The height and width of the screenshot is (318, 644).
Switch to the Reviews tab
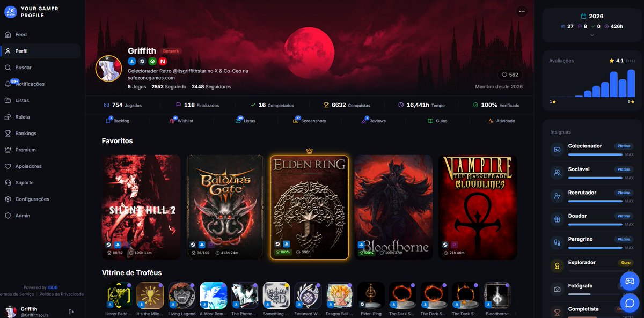[374, 121]
